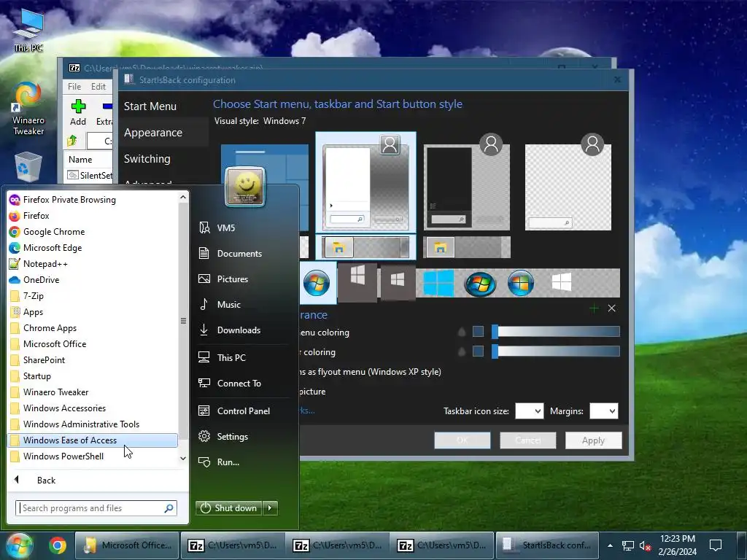Switch to Start Menu section in StartIsBack

150,106
